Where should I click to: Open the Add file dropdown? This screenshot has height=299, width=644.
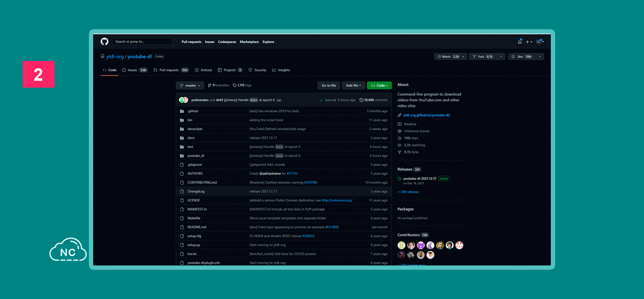(353, 85)
